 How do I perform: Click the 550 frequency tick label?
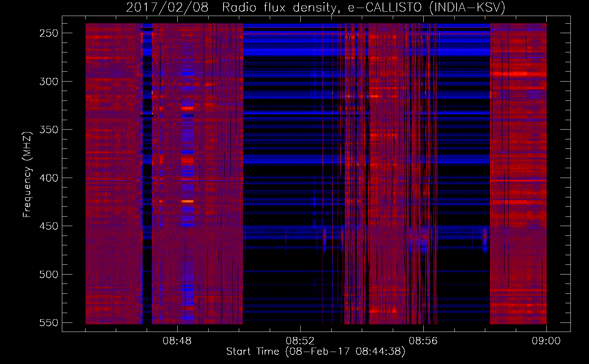(x=49, y=323)
